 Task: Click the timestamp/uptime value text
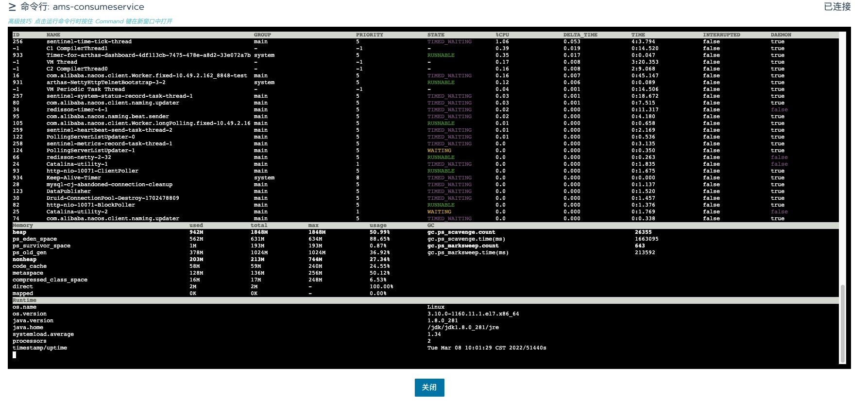tap(487, 348)
